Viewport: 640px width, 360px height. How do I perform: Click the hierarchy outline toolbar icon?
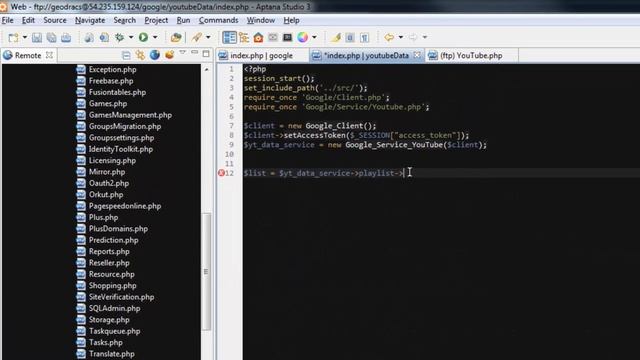pyautogui.click(x=244, y=38)
